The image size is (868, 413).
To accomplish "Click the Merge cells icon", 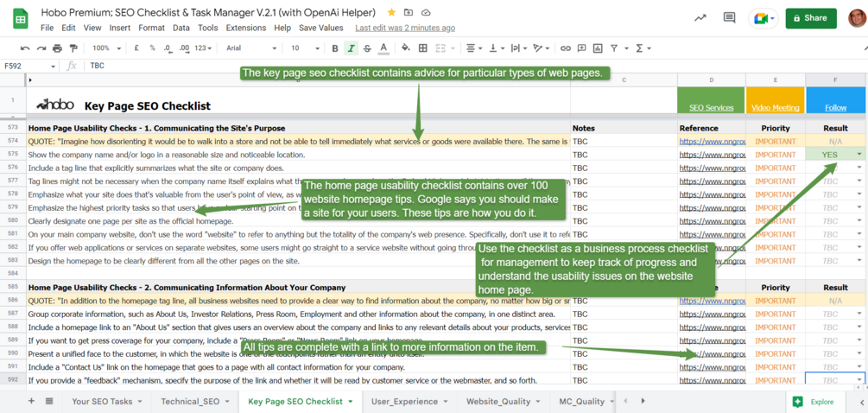I will (x=441, y=48).
